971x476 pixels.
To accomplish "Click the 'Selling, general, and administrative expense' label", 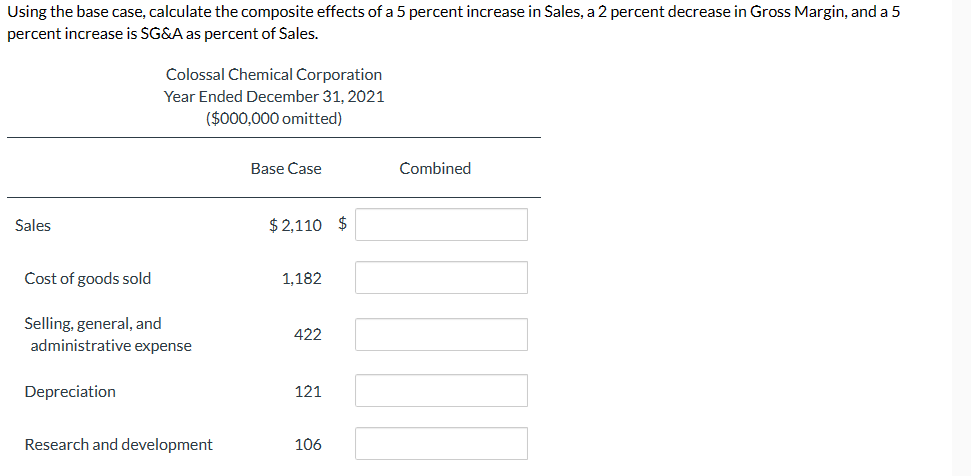I will (x=108, y=335).
